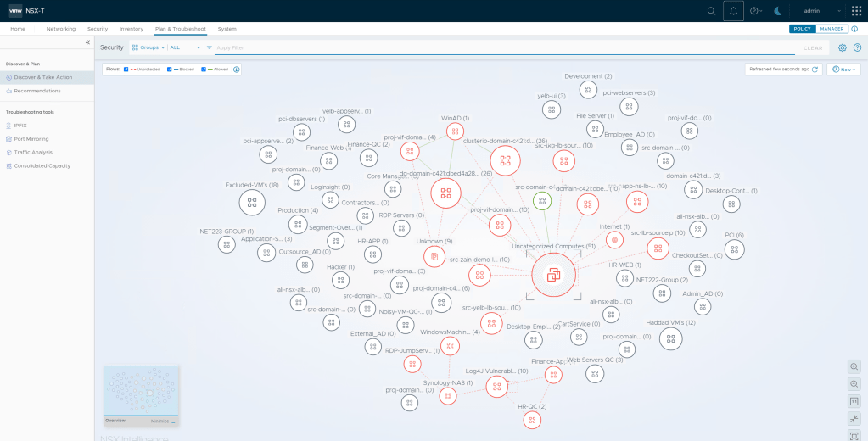The image size is (868, 441).
Task: Click the zoom out magnifier icon
Action: 854,383
